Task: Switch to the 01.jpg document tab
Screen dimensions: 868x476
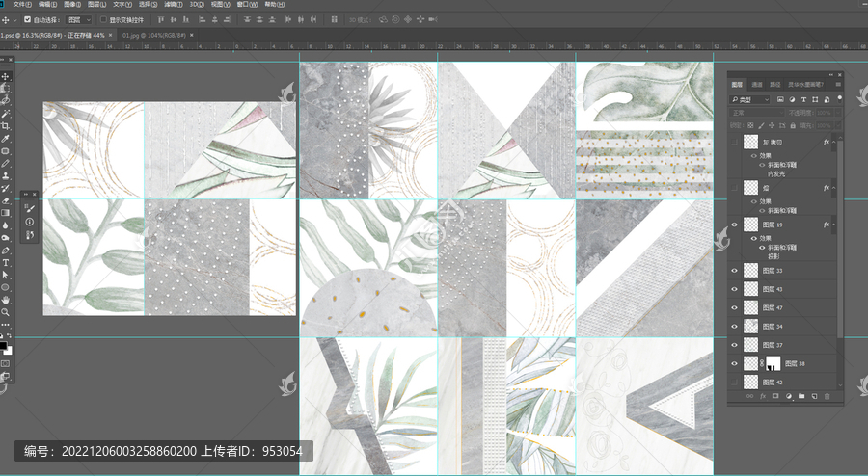Action: (152, 35)
